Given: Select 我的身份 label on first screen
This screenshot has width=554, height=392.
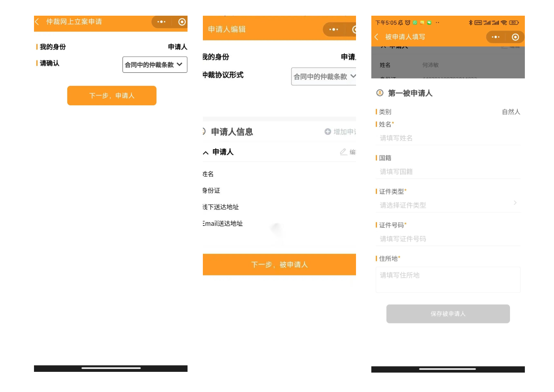Looking at the screenshot, I should pos(53,47).
